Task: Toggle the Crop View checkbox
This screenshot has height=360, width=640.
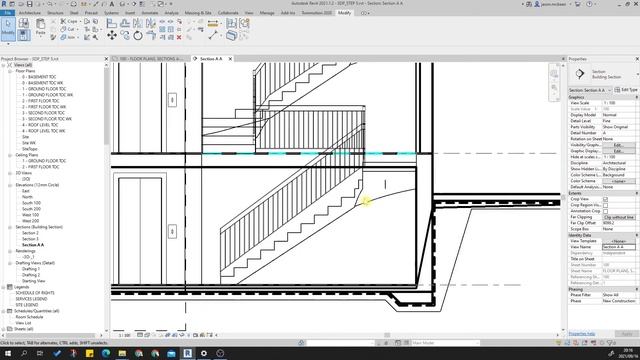Action: pyautogui.click(x=605, y=199)
